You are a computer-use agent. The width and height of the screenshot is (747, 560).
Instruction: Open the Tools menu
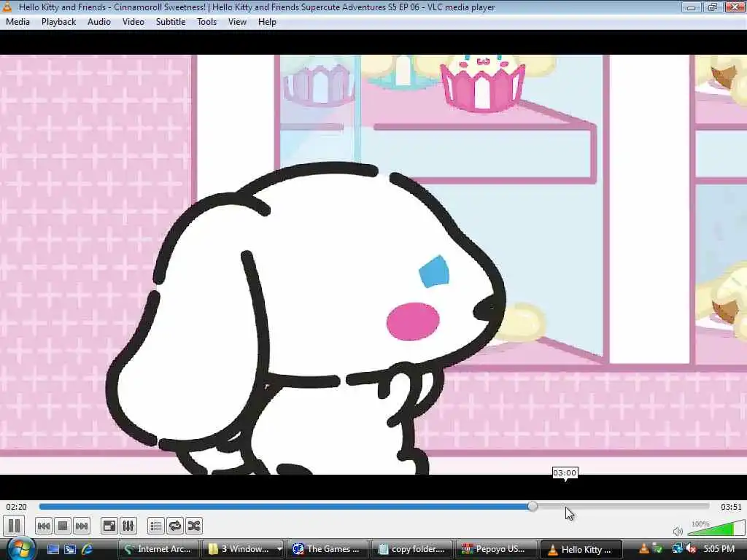206,22
